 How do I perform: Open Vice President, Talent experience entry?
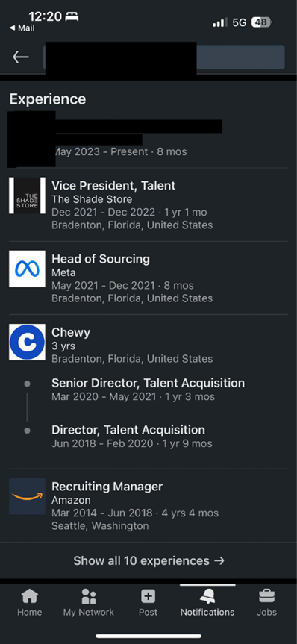pyautogui.click(x=148, y=205)
